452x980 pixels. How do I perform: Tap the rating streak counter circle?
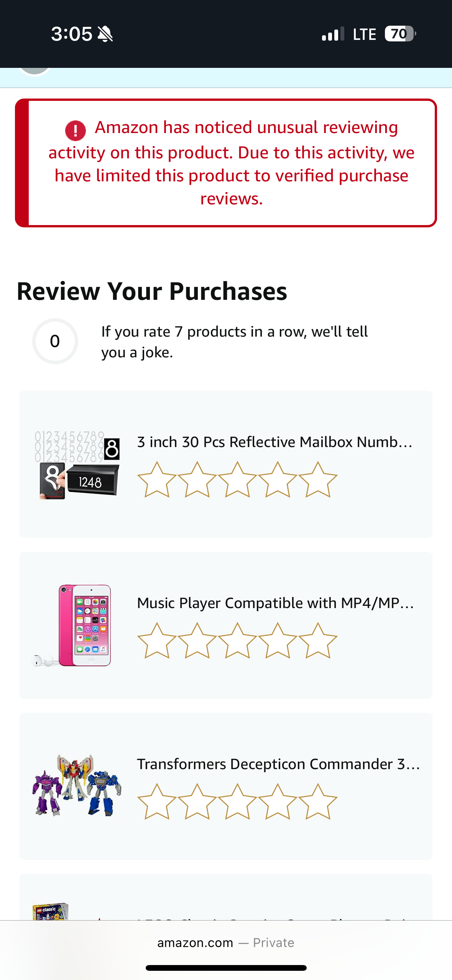click(x=55, y=341)
